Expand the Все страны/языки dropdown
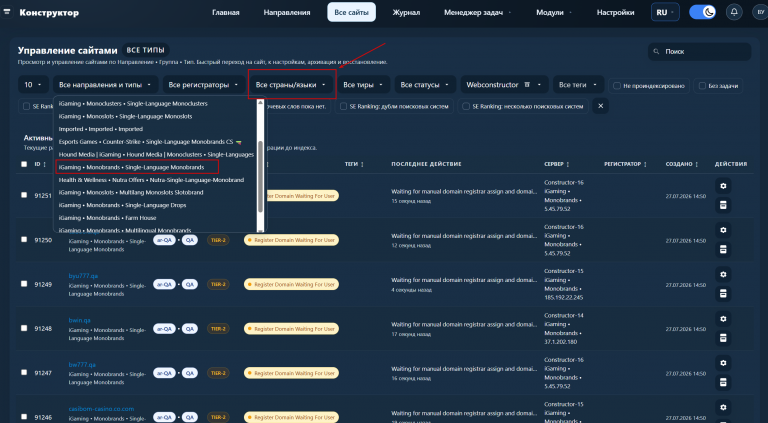This screenshot has width=768, height=423. (x=292, y=85)
